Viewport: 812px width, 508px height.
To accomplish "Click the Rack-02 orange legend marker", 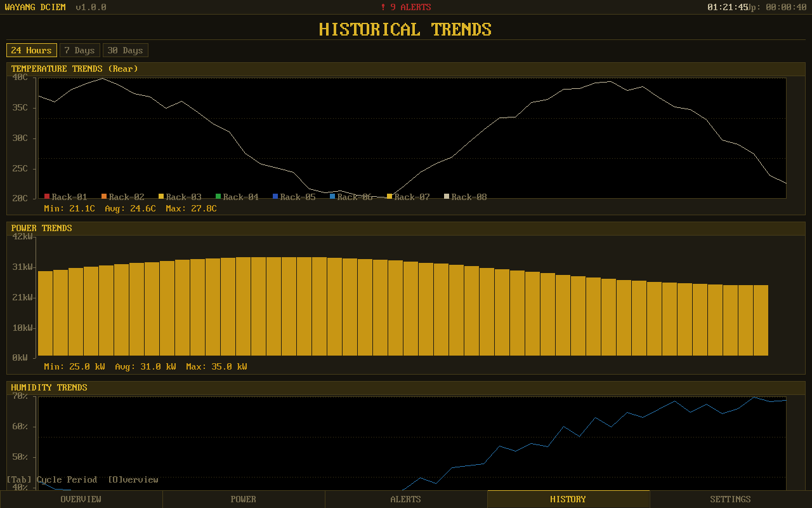I will [103, 197].
